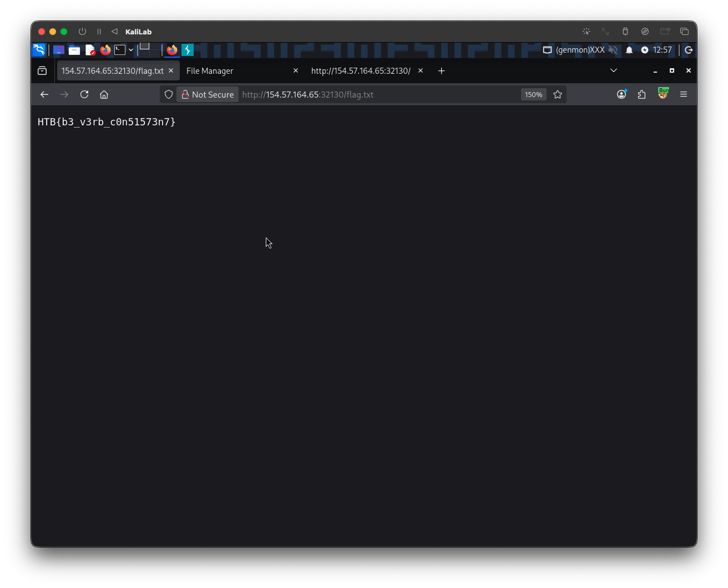Switch to the http://154.57.164.65:32130/ tab
The width and height of the screenshot is (728, 588).
(x=361, y=70)
